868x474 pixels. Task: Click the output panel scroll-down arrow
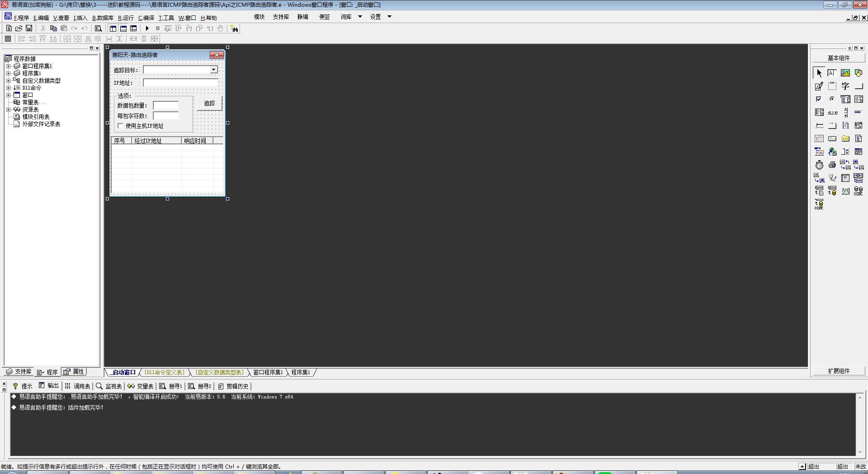(x=859, y=452)
